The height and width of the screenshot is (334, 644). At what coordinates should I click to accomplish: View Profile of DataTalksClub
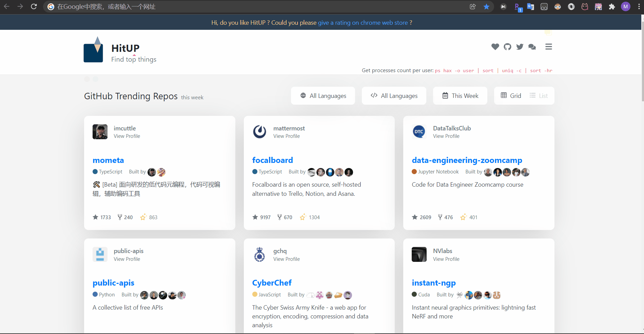pyautogui.click(x=446, y=136)
